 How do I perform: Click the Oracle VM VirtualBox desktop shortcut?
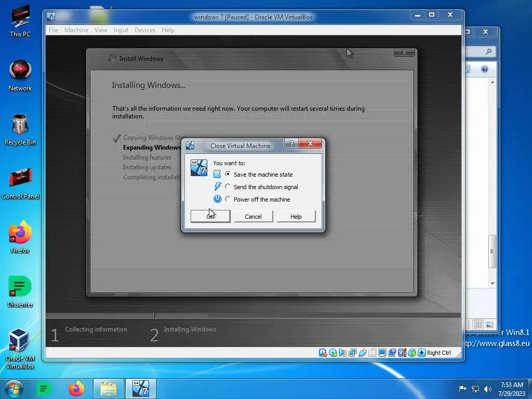(x=20, y=349)
